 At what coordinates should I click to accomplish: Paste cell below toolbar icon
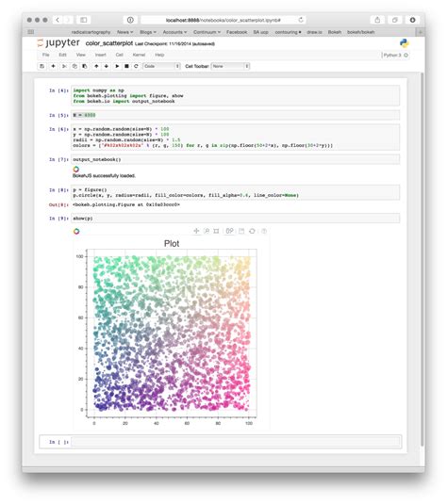pyautogui.click(x=85, y=66)
